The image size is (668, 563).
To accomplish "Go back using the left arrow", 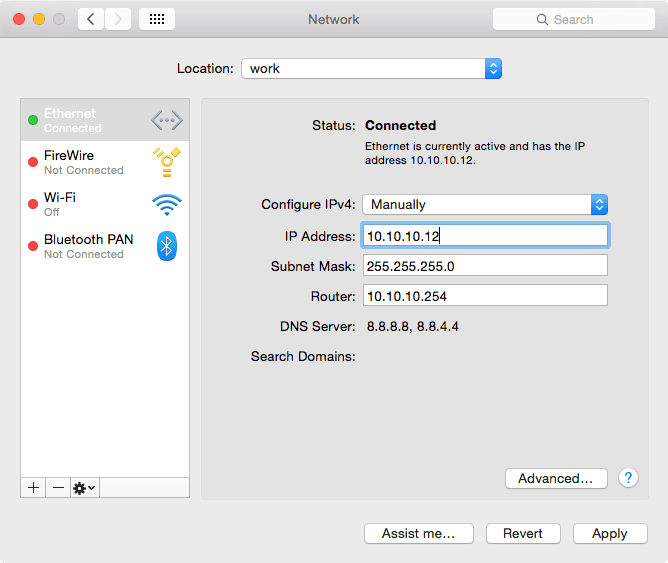I will tap(91, 19).
